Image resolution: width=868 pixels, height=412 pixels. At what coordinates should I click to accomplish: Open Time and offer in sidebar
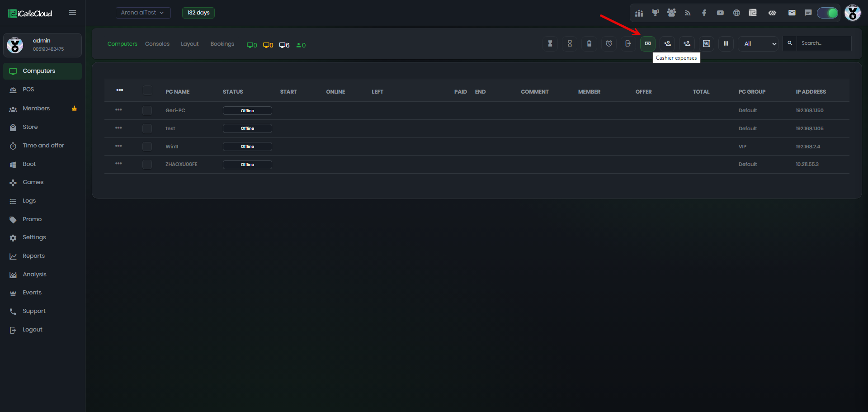pos(42,146)
